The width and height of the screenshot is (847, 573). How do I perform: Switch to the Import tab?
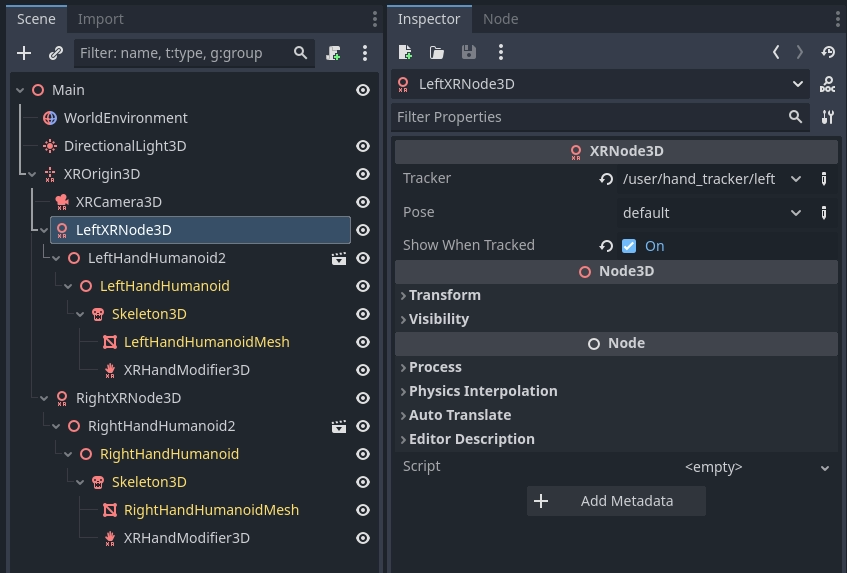coord(100,19)
